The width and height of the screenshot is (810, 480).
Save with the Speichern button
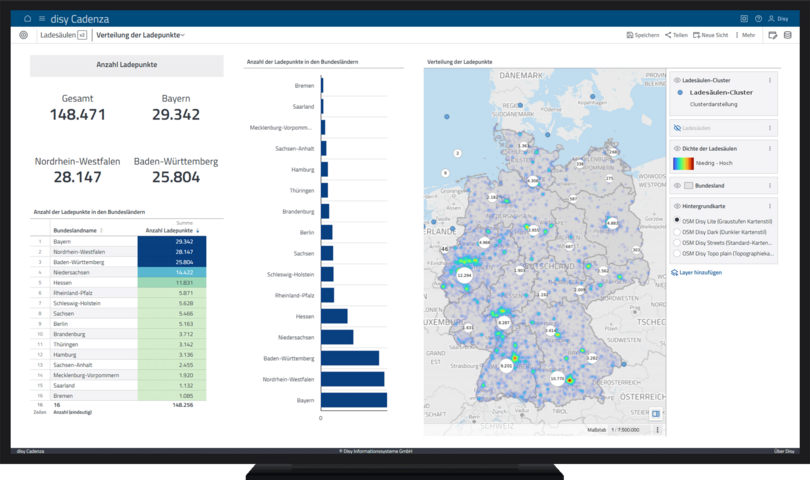coord(643,35)
